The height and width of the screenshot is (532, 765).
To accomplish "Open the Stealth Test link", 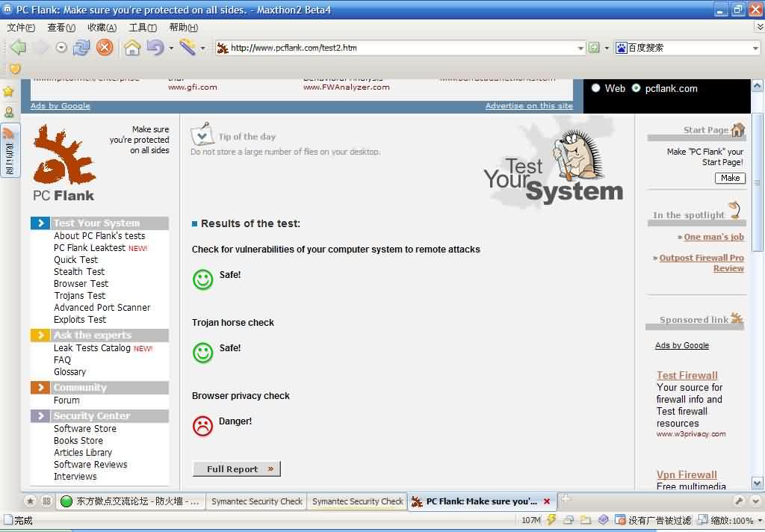I will (79, 271).
